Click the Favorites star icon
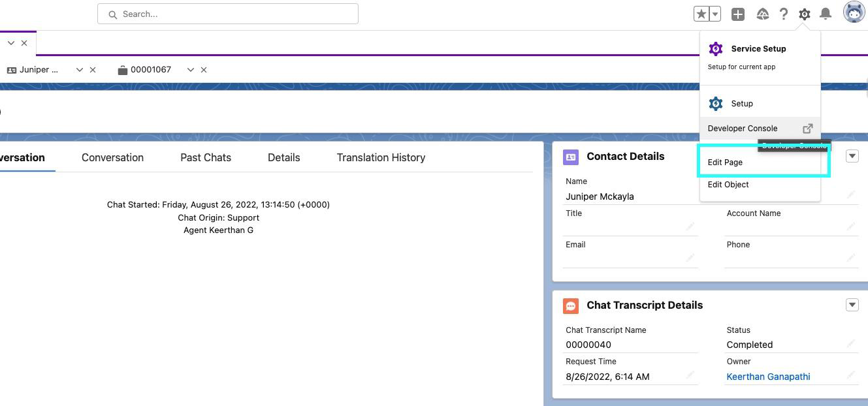Viewport: 868px width, 406px height. pyautogui.click(x=701, y=14)
